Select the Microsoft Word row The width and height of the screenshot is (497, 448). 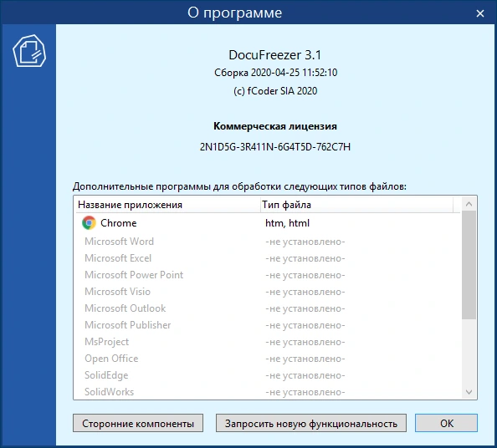(x=268, y=242)
